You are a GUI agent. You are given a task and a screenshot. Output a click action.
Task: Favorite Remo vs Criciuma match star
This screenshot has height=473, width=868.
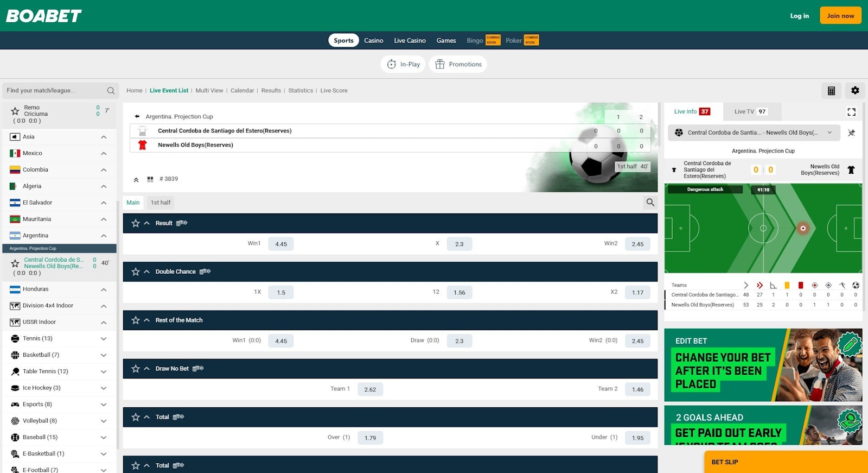tap(15, 111)
